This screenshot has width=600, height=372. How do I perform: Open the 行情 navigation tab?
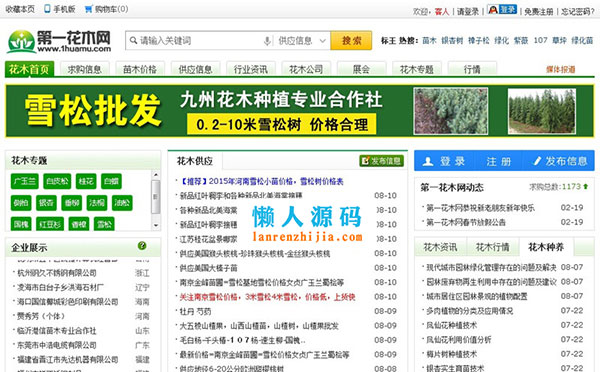(472, 69)
